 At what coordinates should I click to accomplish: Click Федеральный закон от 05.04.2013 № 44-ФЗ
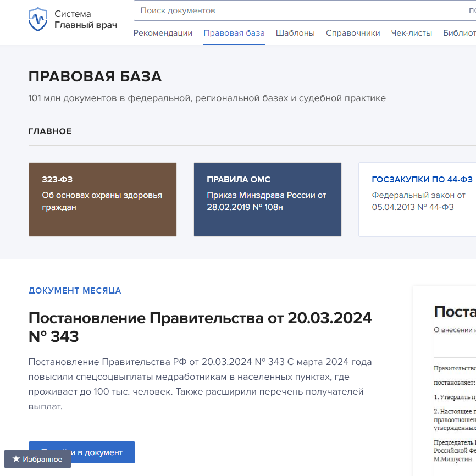click(x=418, y=201)
